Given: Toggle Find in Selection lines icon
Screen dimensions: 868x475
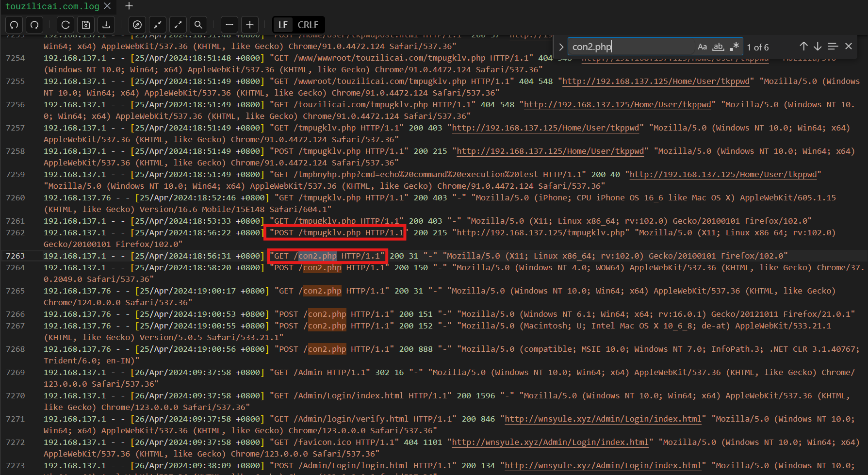Looking at the screenshot, I should coord(833,46).
